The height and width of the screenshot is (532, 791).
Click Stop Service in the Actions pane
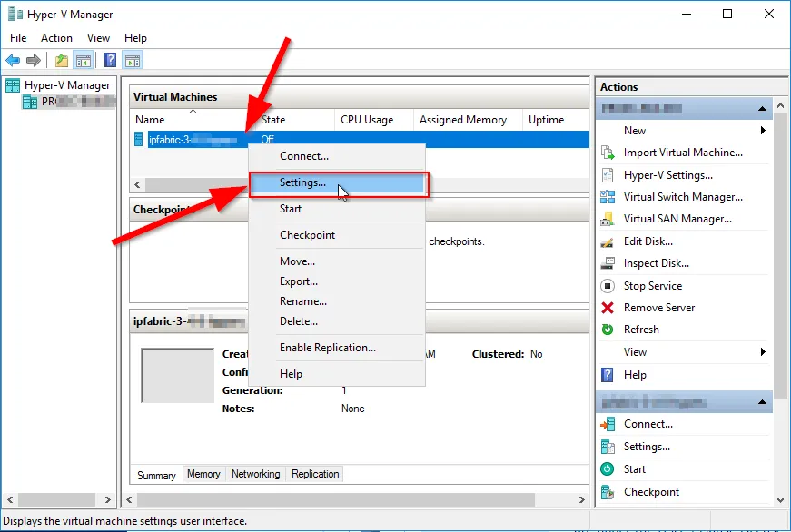652,286
